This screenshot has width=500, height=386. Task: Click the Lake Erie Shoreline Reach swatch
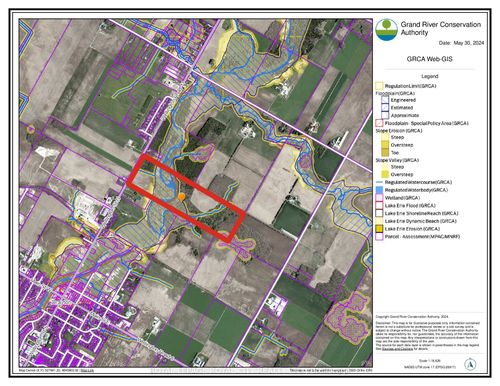coord(380,213)
